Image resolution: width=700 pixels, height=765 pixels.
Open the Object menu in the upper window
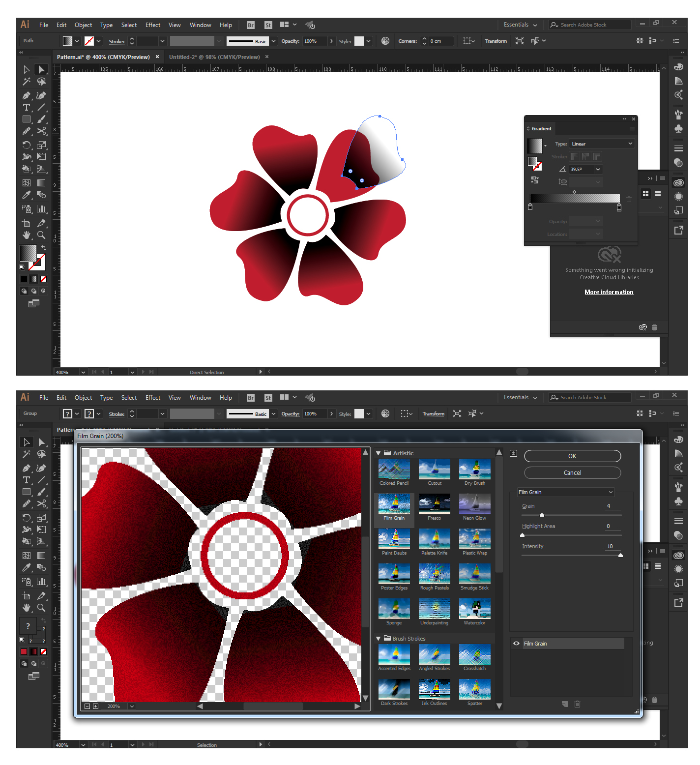pos(83,25)
